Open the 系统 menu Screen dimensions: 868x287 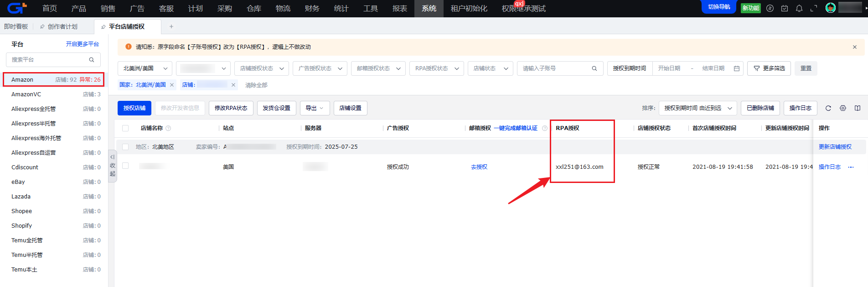(x=429, y=8)
